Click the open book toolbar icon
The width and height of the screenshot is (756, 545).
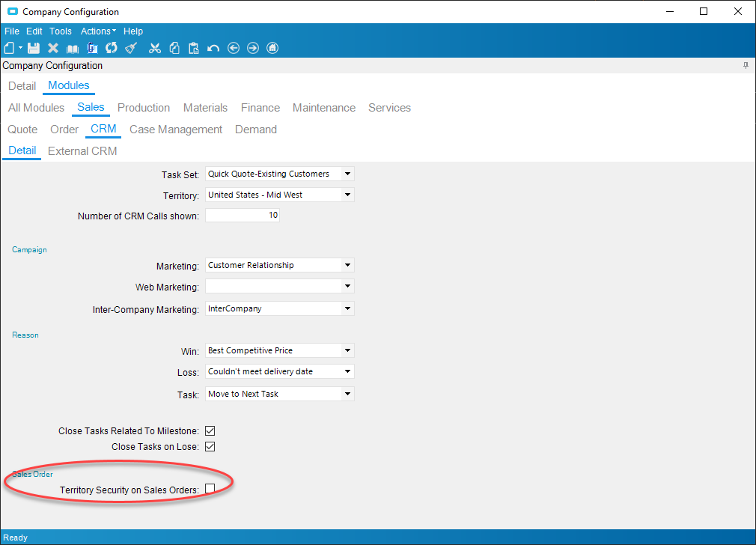click(73, 49)
